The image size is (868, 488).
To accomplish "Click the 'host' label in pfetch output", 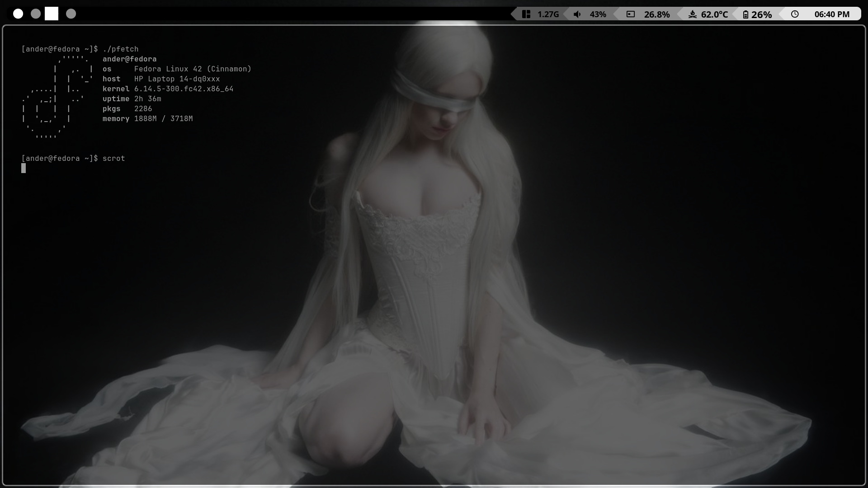I will (x=111, y=79).
